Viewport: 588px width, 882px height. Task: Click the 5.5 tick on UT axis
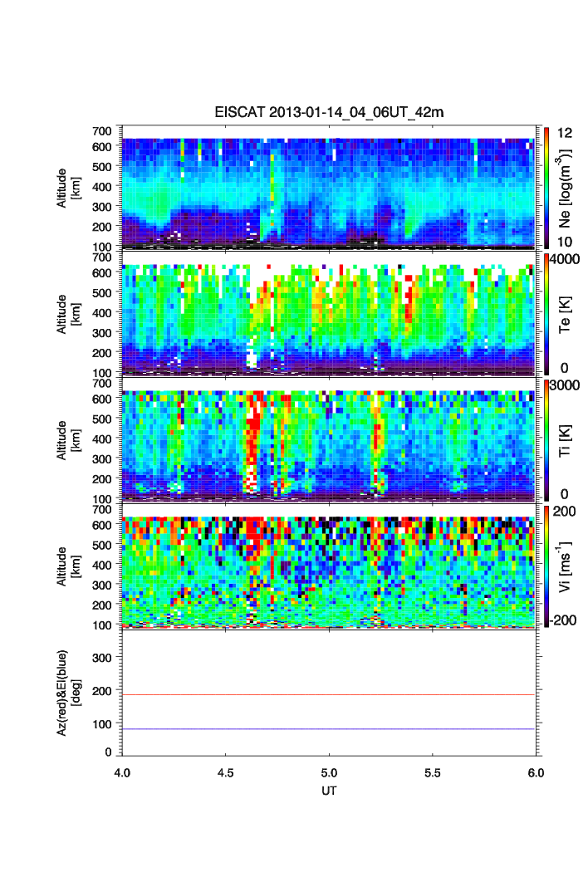point(433,773)
